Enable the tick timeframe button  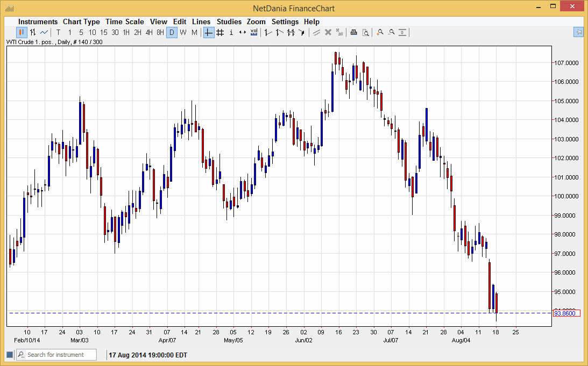[x=58, y=32]
